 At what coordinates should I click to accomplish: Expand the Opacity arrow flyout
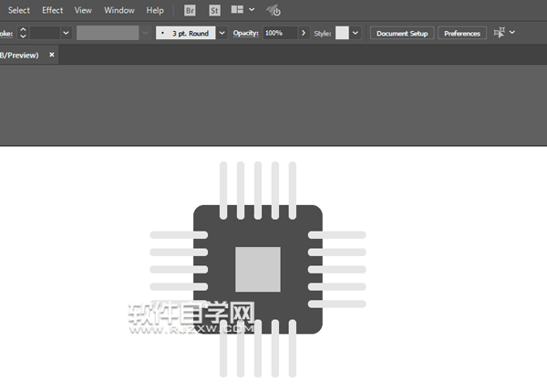click(x=304, y=33)
